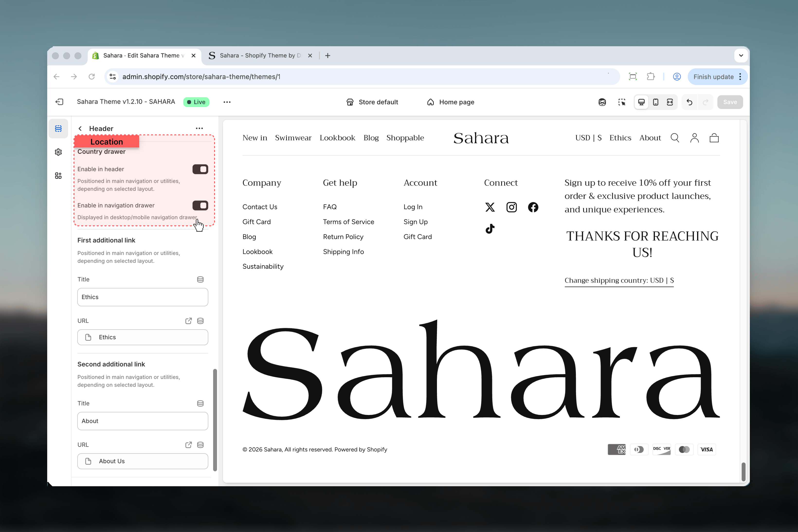Click the Ethics Title input field
Image resolution: width=798 pixels, height=532 pixels.
click(142, 297)
